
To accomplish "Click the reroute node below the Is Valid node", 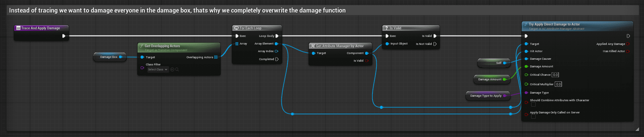I will (x=381, y=107).
